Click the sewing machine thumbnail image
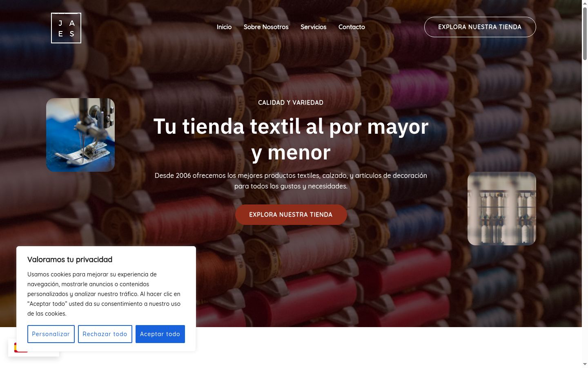The image size is (588, 368). (80, 135)
